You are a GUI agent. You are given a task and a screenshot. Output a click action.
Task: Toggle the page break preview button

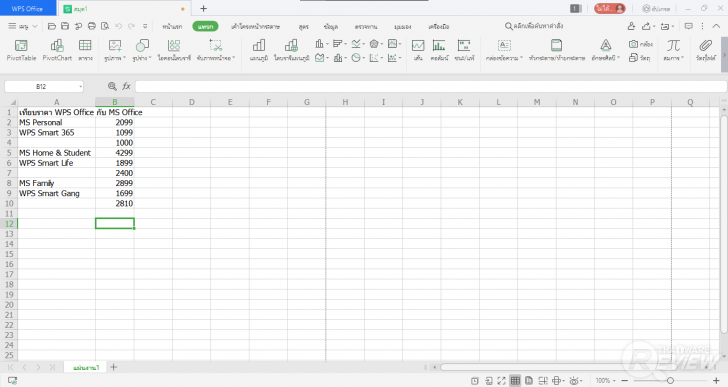(543, 381)
